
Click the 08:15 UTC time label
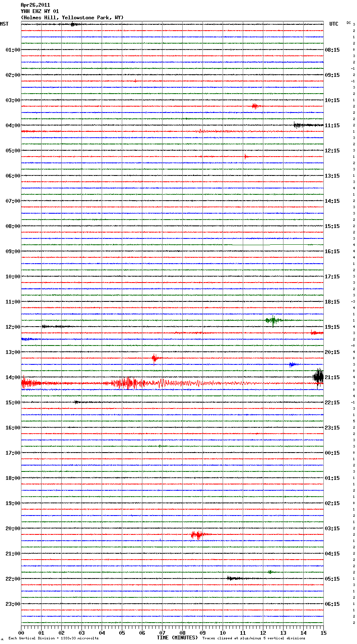coord(332,50)
